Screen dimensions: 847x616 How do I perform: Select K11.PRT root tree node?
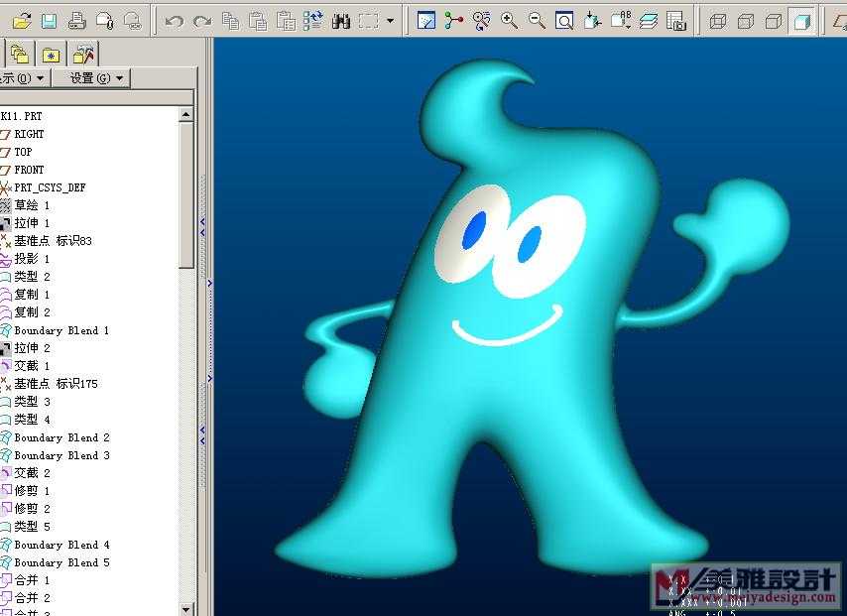point(22,116)
